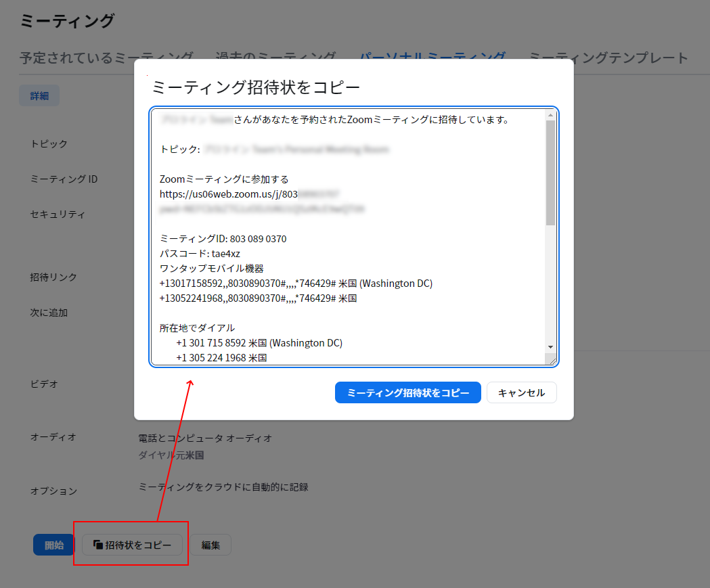This screenshot has width=710, height=588.
Task: Click the パスコード: tae4xz line
Action: pyautogui.click(x=200, y=254)
